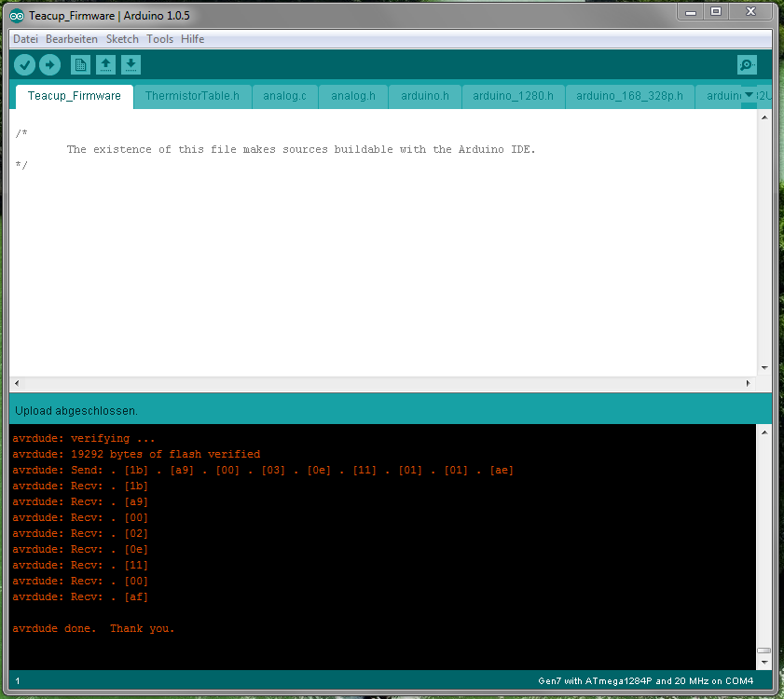Image resolution: width=784 pixels, height=699 pixels.
Task: Switch to the arduino_168_328p.h tab
Action: pos(629,96)
